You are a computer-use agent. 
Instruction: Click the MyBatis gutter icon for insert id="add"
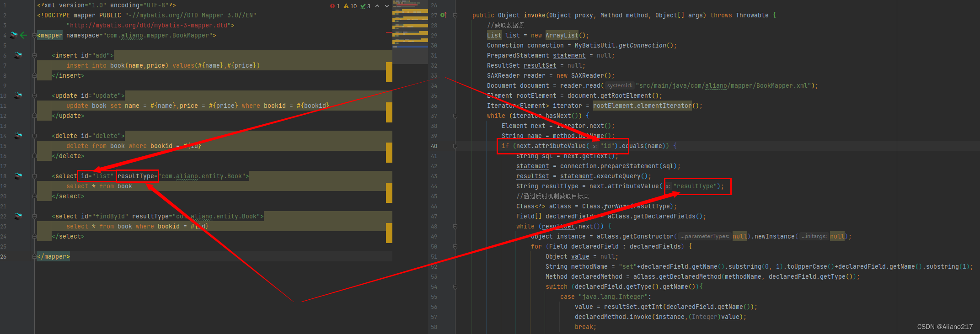click(x=18, y=55)
